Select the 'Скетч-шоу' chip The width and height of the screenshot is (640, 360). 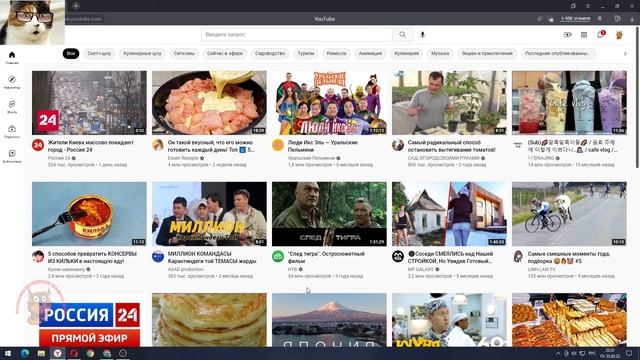point(99,53)
